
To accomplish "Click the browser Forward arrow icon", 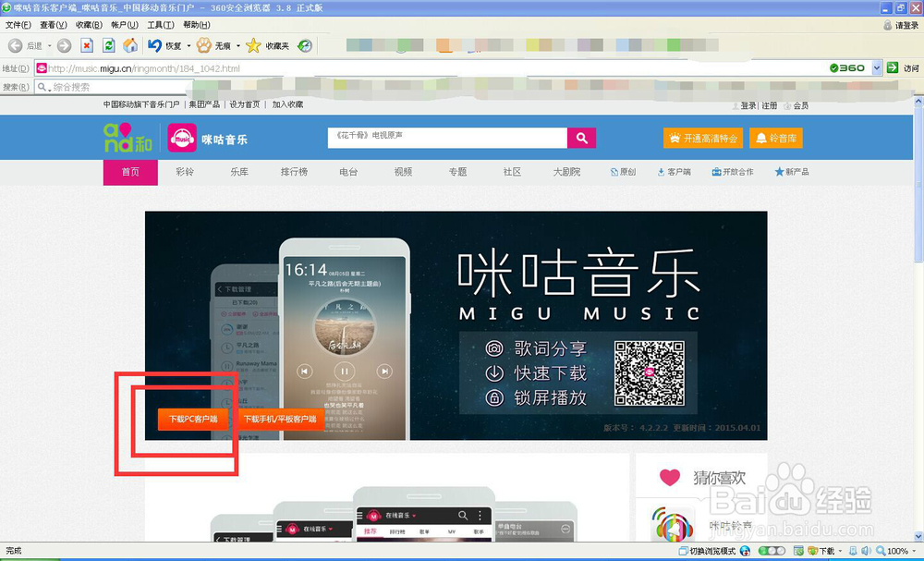I will coord(65,45).
